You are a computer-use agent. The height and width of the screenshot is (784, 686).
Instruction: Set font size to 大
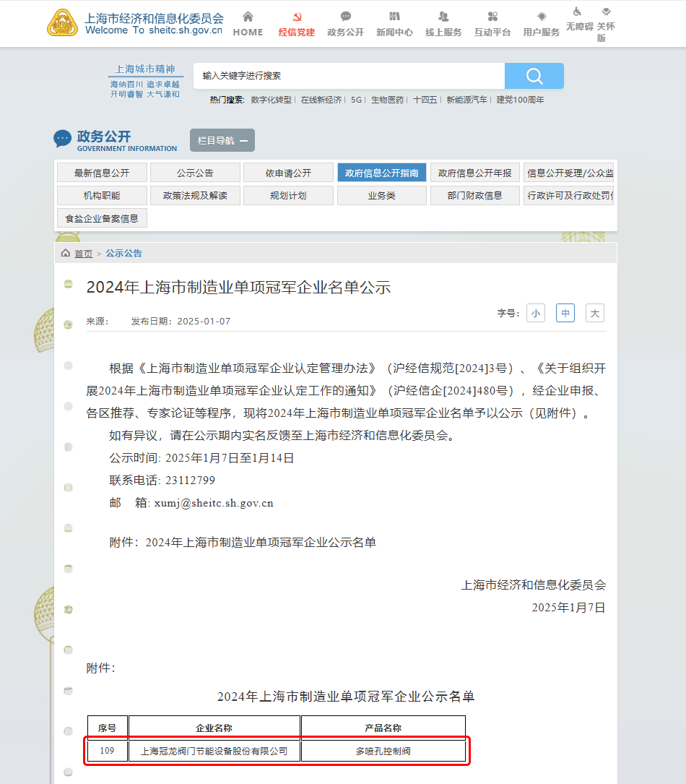[x=594, y=314]
